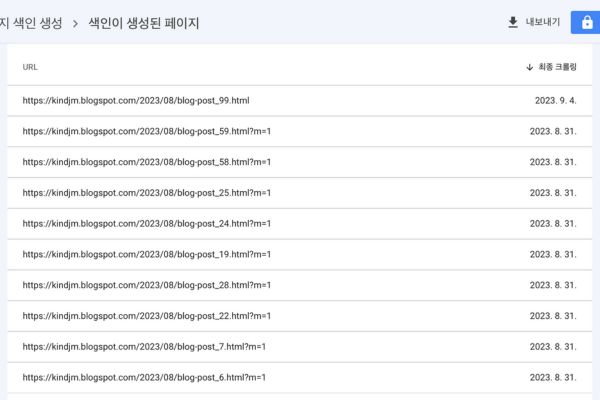Click the blue lock icon button
Image resolution: width=600 pixels, height=400 pixels.
pyautogui.click(x=584, y=22)
